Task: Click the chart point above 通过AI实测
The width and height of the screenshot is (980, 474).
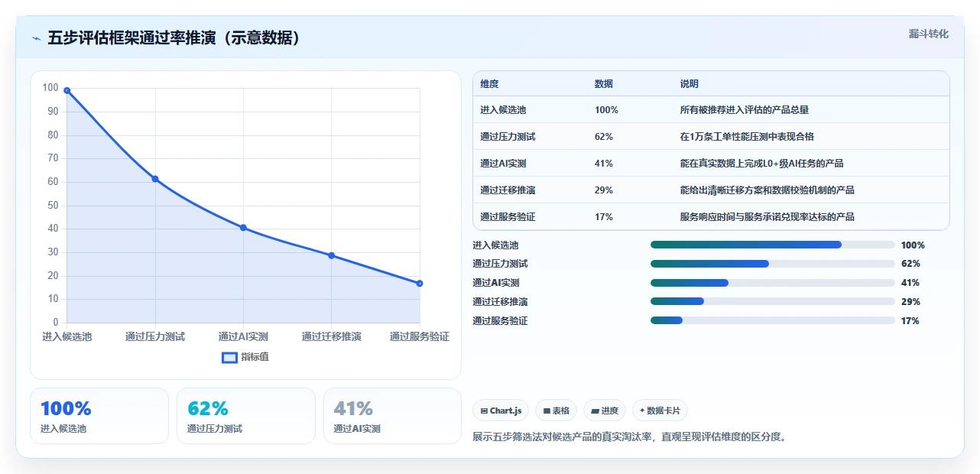Action: (x=243, y=228)
